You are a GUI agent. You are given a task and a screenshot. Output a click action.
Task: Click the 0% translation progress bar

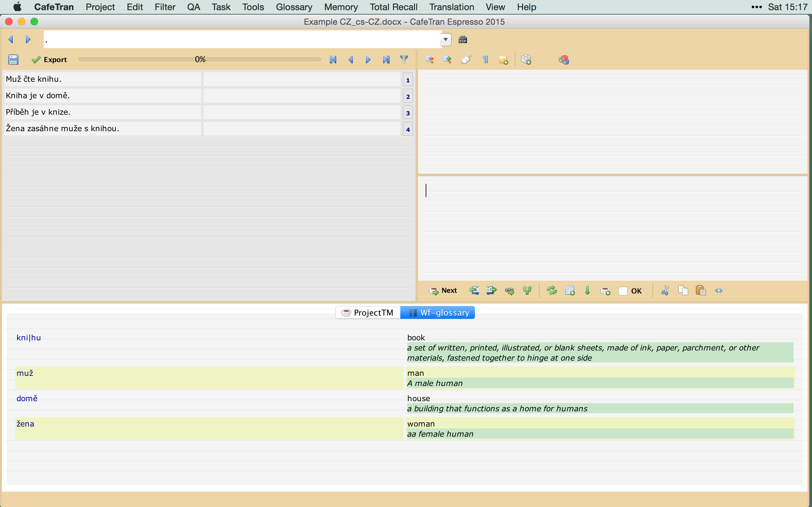coord(200,59)
